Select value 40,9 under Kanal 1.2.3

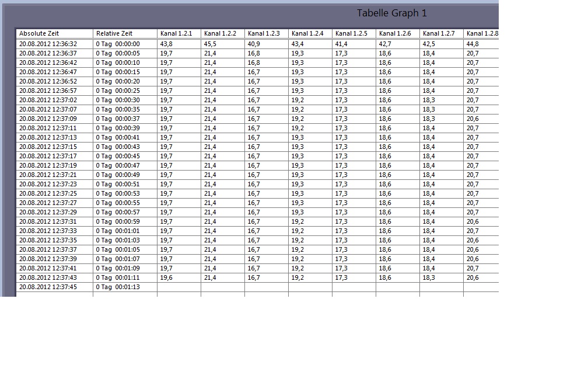(267, 44)
